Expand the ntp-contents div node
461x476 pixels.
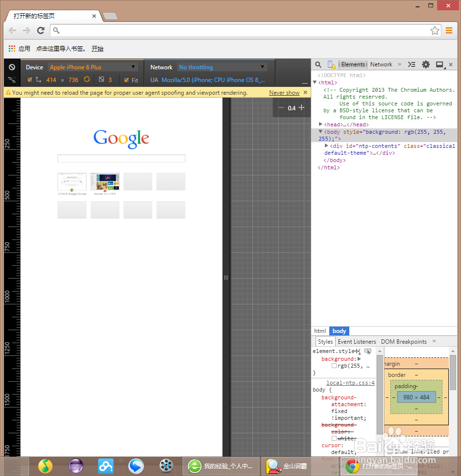[x=326, y=145]
